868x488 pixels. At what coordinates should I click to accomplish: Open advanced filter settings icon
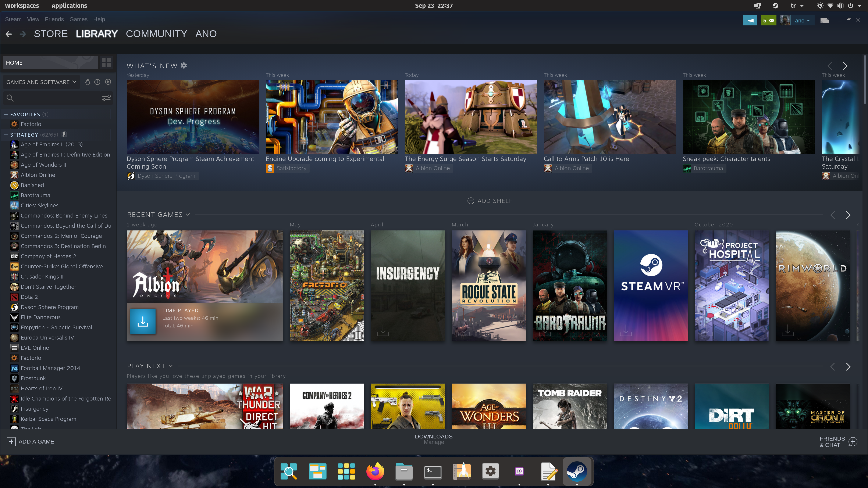pyautogui.click(x=106, y=98)
